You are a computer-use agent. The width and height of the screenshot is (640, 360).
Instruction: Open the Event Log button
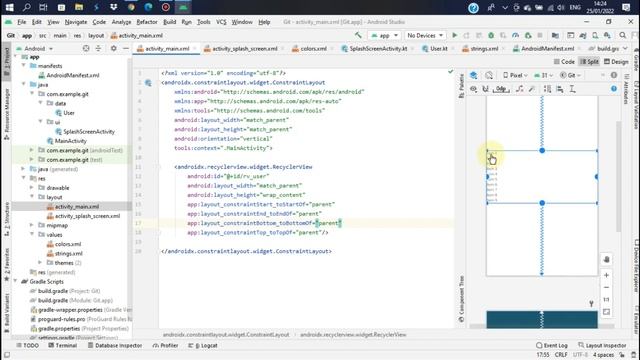[551, 345]
